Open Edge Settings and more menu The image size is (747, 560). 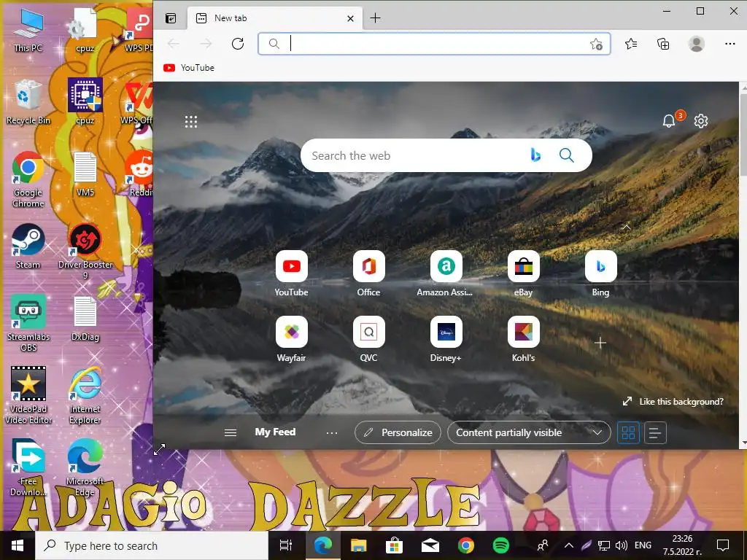click(729, 44)
